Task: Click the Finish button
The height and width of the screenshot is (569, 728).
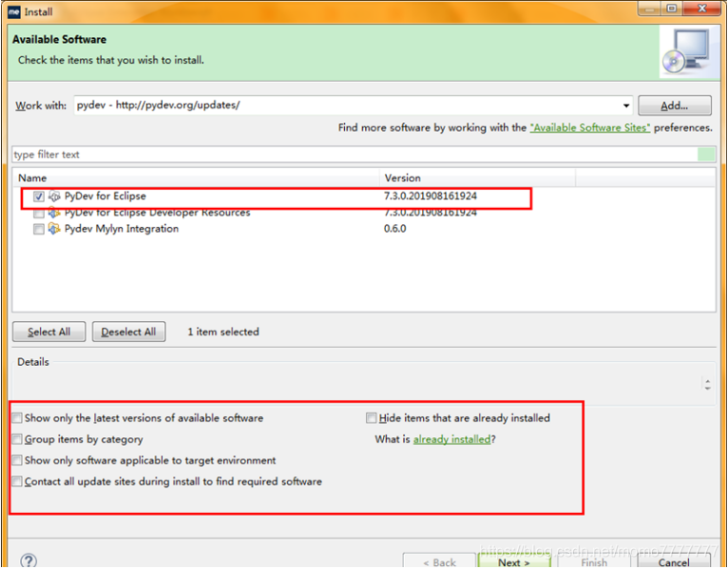Action: point(594,562)
